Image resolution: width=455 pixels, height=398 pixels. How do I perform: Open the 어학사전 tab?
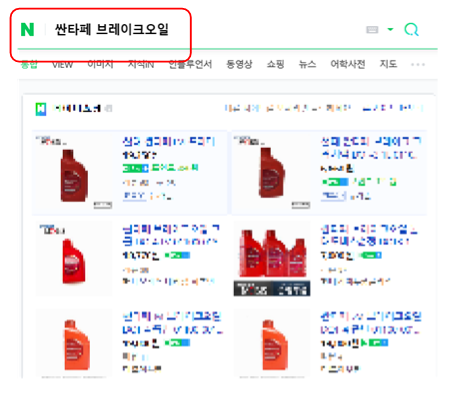click(348, 64)
